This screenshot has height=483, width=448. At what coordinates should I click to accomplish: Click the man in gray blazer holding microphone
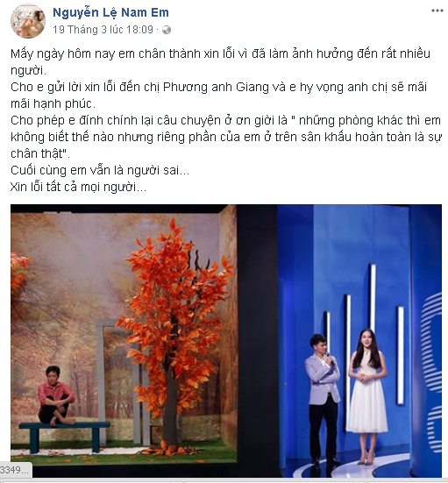323,400
